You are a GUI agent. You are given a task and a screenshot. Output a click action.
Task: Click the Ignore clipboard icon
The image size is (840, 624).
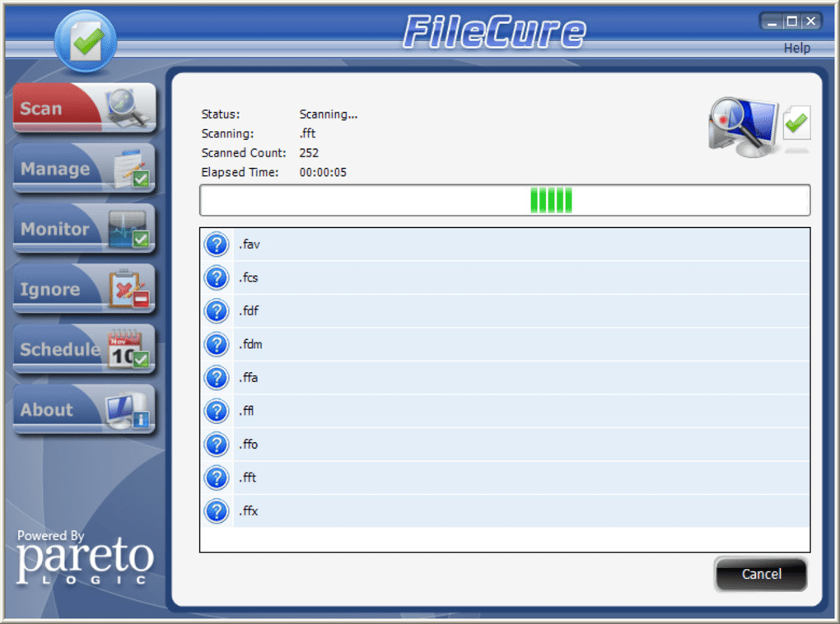(129, 289)
